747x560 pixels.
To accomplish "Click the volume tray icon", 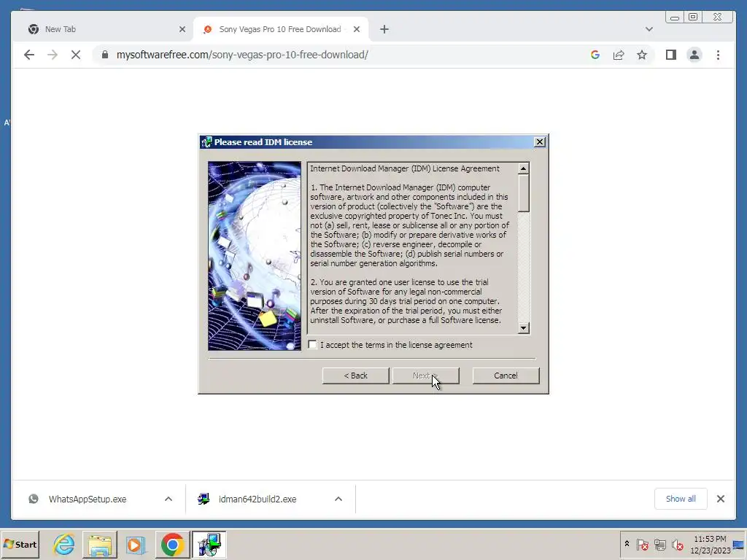I will pos(677,544).
